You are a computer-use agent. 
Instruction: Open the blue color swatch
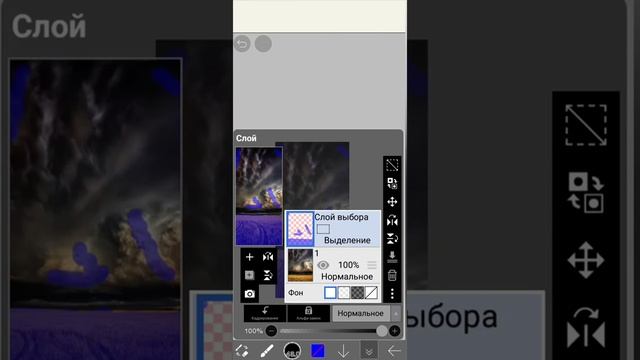coord(318,351)
